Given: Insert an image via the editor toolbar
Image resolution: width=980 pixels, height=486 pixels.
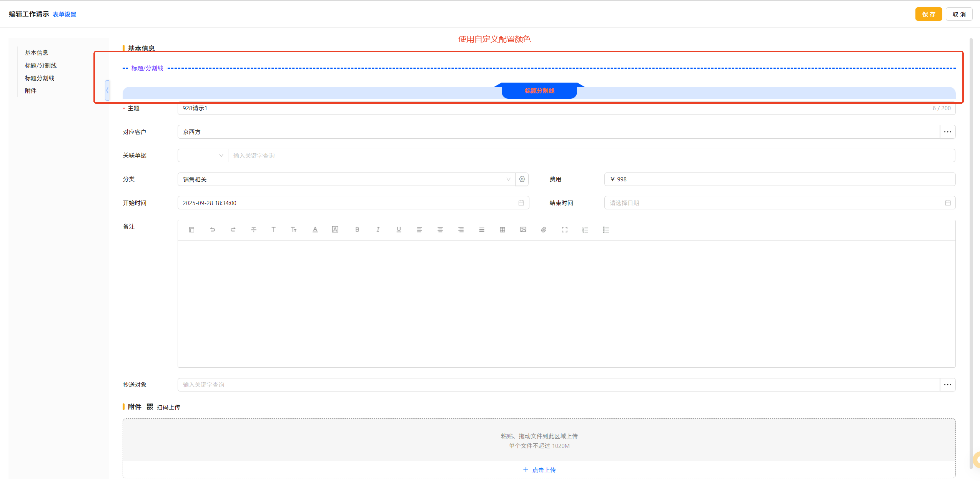Looking at the screenshot, I should [523, 230].
